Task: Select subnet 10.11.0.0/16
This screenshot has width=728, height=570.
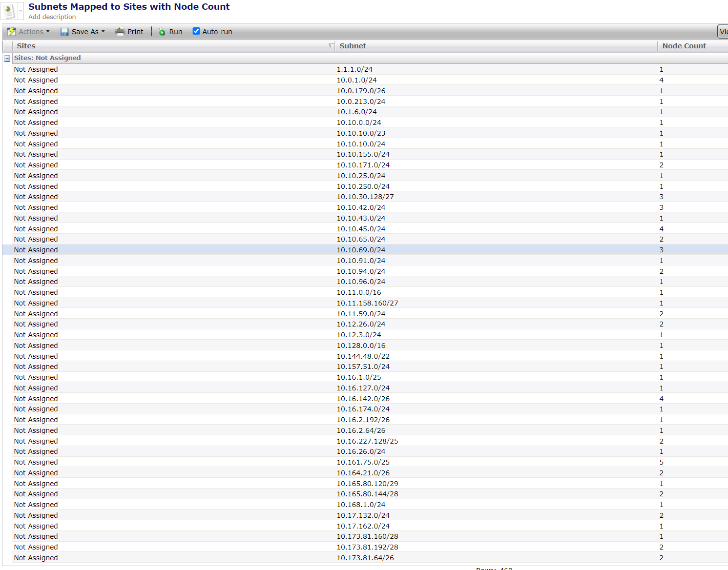Action: pos(359,292)
